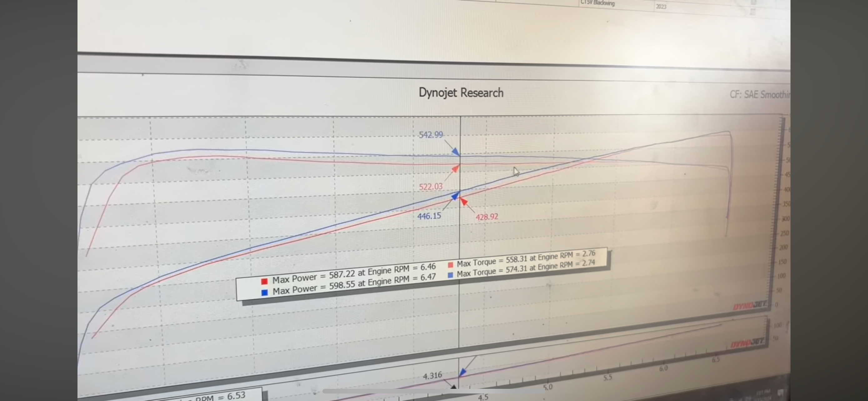The width and height of the screenshot is (868, 401).
Task: Click the black triangle marker beside 4.316
Action: click(454, 387)
